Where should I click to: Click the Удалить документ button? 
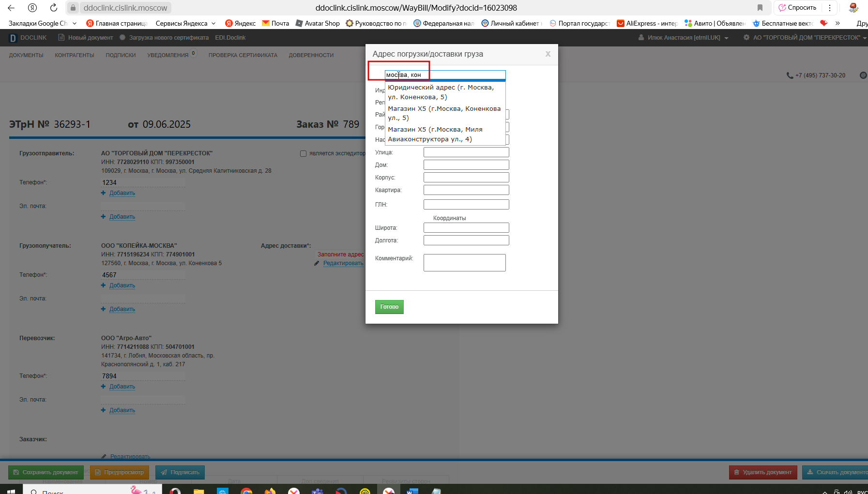763,472
